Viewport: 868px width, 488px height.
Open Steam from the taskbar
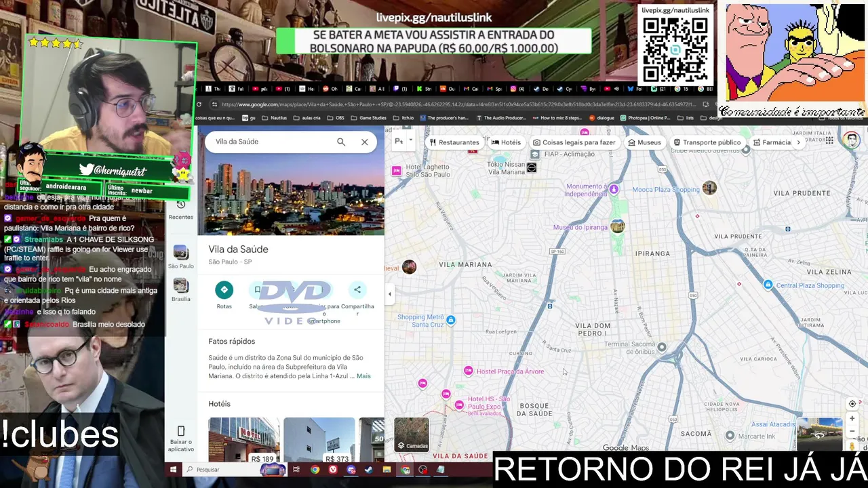(x=369, y=469)
